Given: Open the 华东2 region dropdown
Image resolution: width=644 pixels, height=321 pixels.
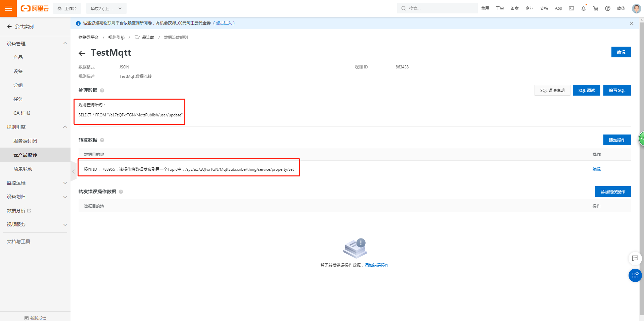Looking at the screenshot, I should pyautogui.click(x=106, y=8).
